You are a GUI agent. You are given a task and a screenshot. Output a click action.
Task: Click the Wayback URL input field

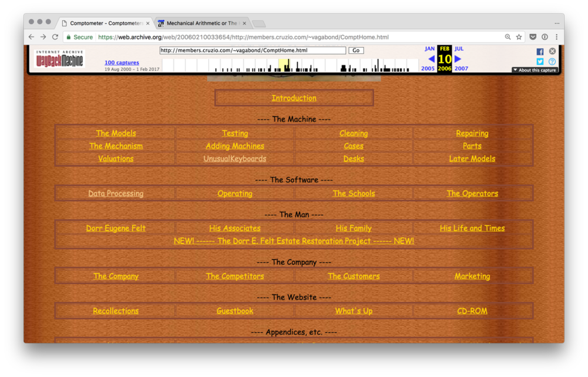(253, 50)
